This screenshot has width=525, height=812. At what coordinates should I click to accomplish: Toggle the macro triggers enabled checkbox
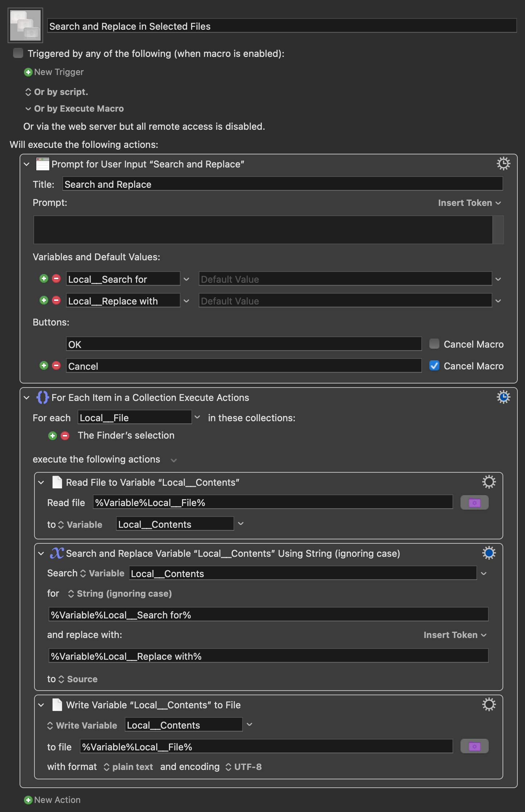(18, 53)
